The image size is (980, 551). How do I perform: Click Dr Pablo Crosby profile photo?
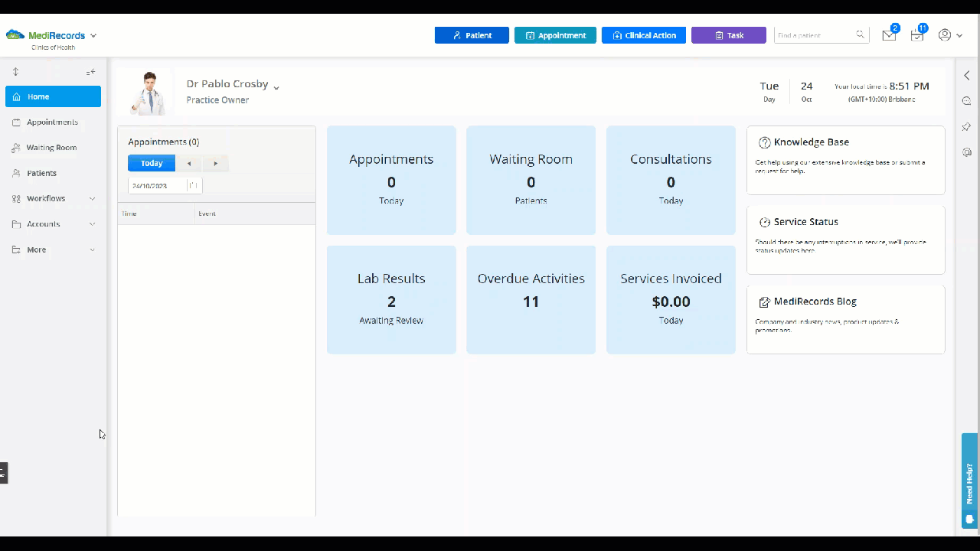(x=149, y=93)
